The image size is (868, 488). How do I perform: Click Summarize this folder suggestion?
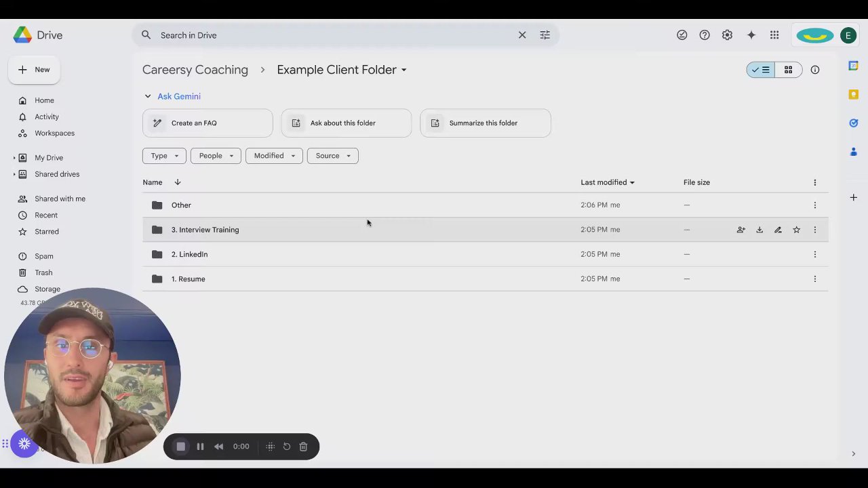tap(486, 123)
